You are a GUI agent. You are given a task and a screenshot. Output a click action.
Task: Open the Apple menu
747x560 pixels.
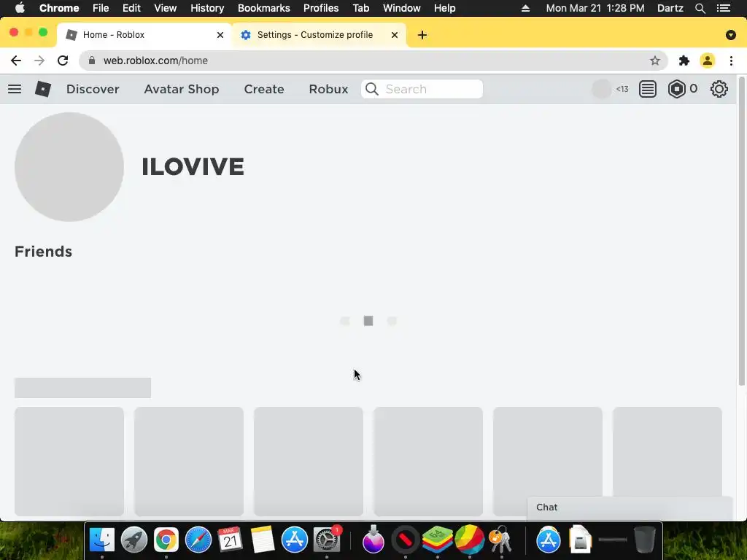pos(20,8)
